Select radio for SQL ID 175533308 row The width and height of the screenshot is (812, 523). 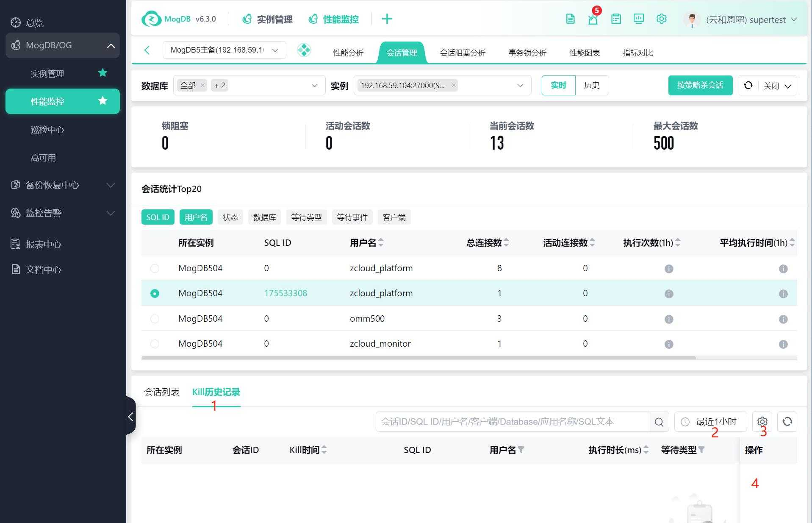pos(155,293)
